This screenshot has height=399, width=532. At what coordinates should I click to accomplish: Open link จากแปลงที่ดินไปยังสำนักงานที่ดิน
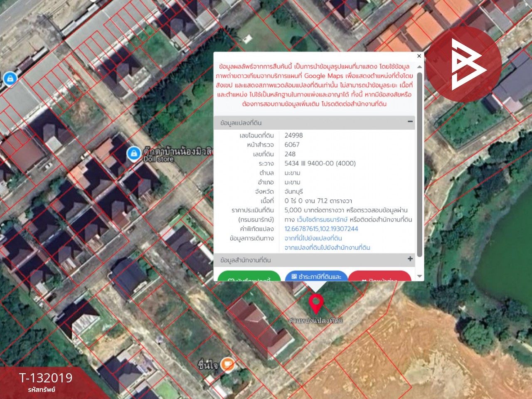click(327, 248)
